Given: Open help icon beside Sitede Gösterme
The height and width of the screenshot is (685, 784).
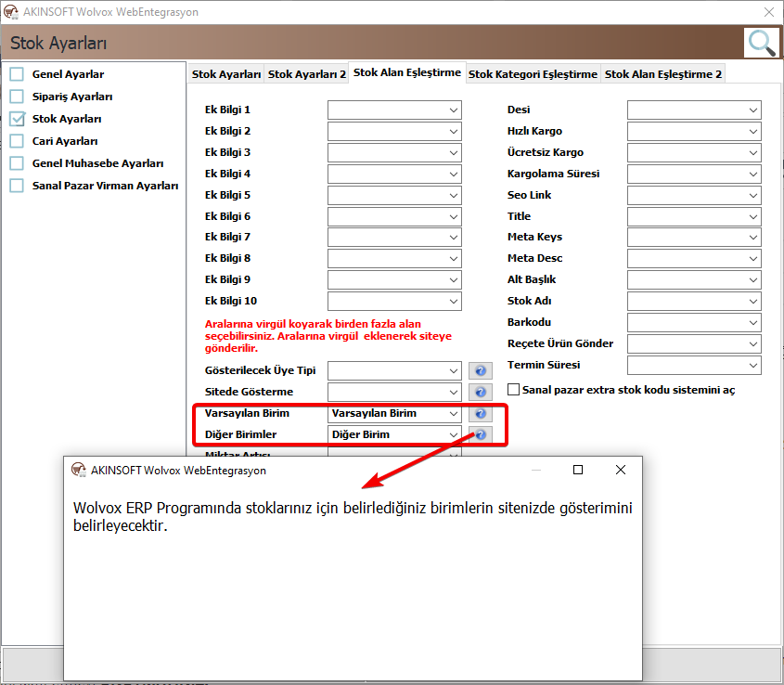Looking at the screenshot, I should (x=481, y=392).
